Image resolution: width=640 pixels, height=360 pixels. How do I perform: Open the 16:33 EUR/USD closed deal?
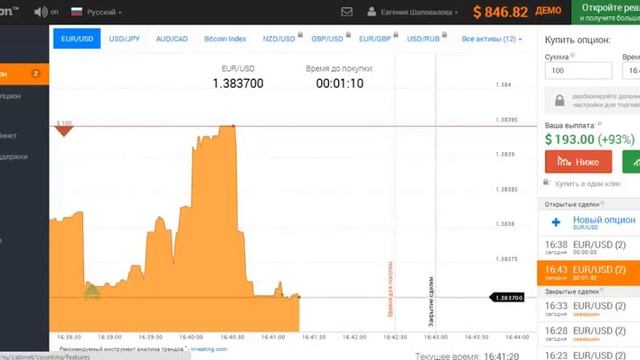(x=589, y=309)
